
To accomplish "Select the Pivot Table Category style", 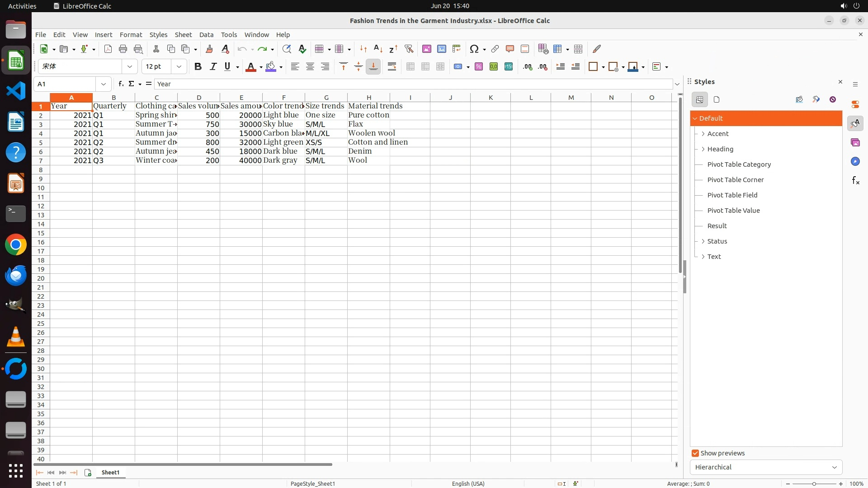I will [x=739, y=164].
